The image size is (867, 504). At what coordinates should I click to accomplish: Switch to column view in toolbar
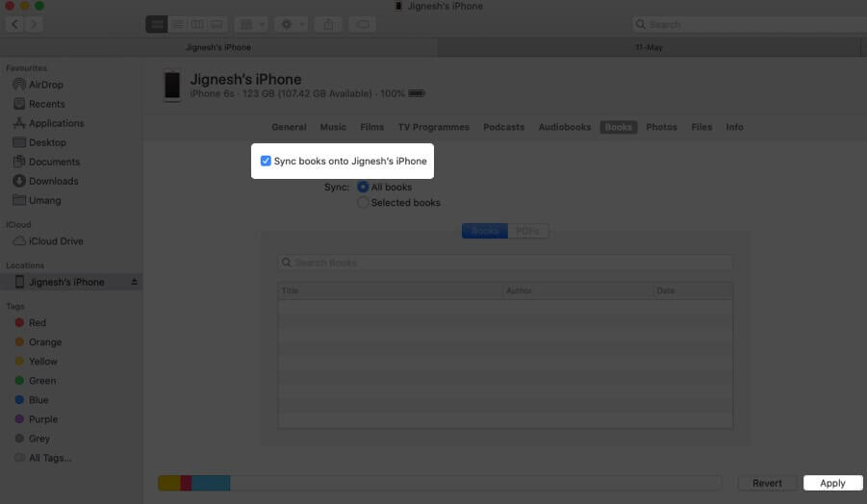coord(197,24)
